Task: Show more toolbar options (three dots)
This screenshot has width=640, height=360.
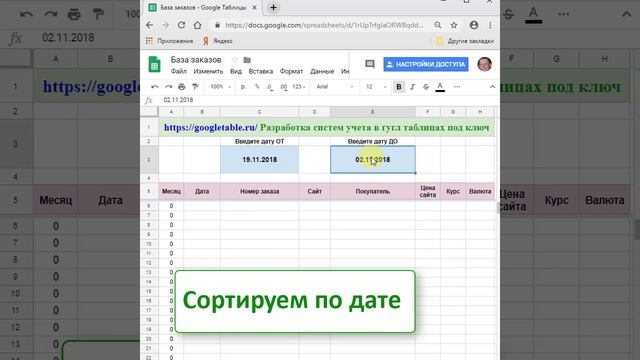Action: [x=457, y=87]
